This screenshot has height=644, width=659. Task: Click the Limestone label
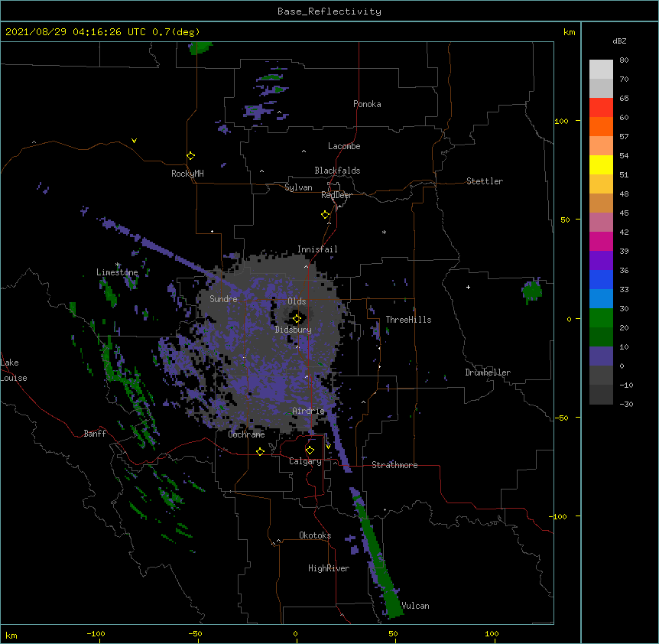[117, 272]
